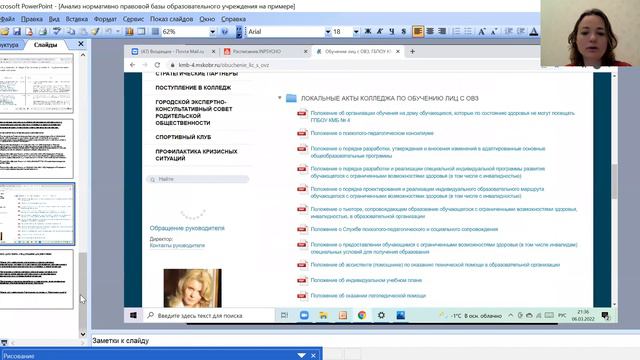Select the last slide thumbnail in the pane

pos(37,279)
